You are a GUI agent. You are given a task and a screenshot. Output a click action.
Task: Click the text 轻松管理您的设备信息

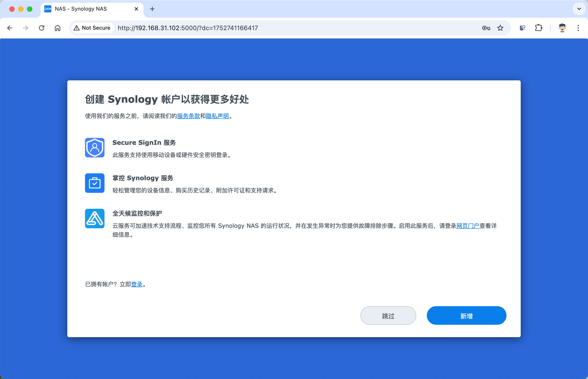pyautogui.click(x=141, y=190)
